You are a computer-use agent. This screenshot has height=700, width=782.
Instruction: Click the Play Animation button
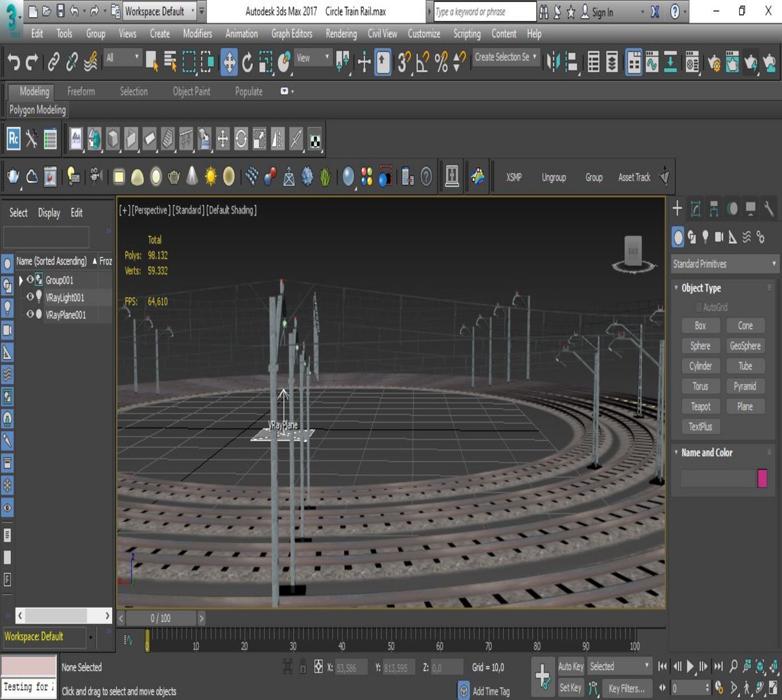pos(690,666)
